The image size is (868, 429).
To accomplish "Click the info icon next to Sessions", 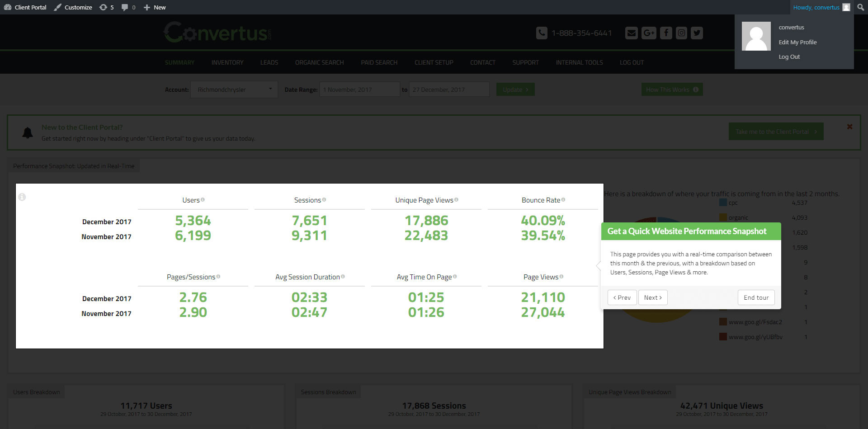I will (324, 200).
